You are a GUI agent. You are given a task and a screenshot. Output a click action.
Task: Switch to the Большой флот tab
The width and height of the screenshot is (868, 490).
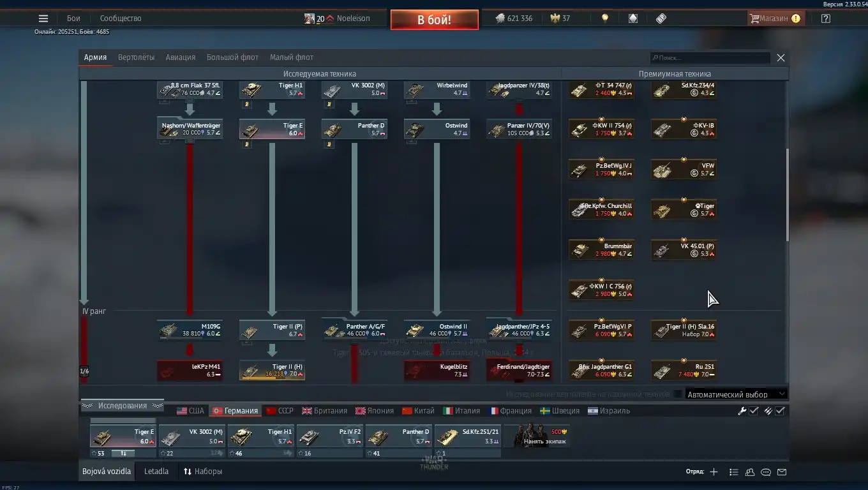coord(232,57)
